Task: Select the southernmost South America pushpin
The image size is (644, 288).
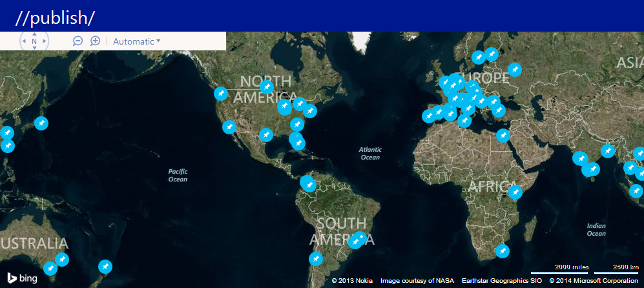Action: click(315, 259)
